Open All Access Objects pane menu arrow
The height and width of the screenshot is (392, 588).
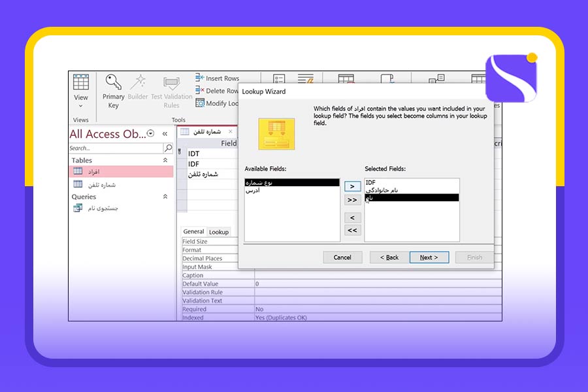click(x=151, y=133)
